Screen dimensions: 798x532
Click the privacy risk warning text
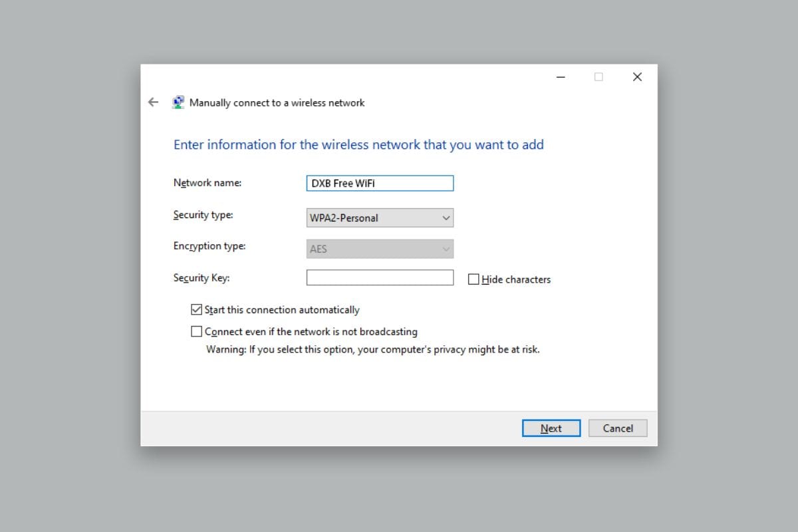[373, 349]
